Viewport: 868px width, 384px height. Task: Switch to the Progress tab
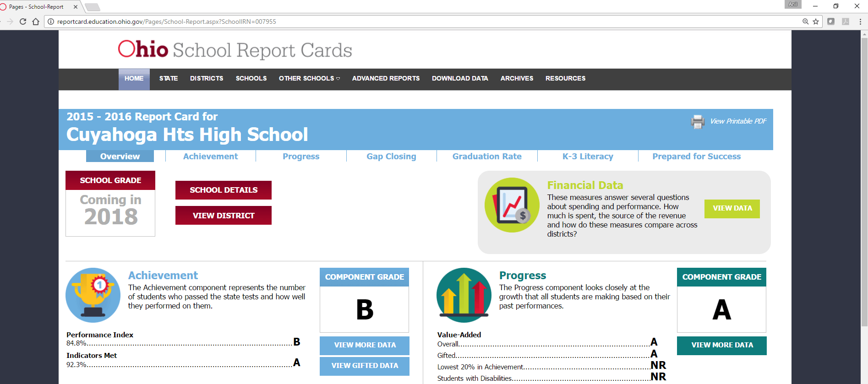click(x=301, y=156)
